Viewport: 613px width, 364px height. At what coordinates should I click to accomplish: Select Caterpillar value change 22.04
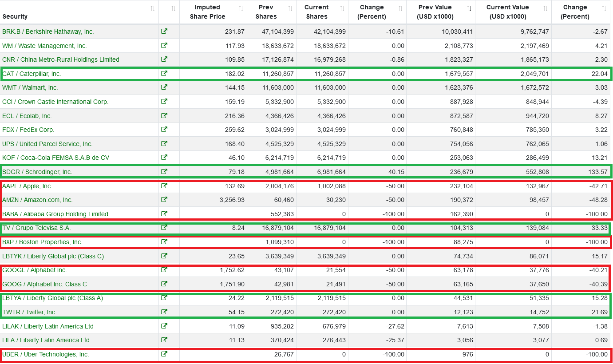(x=600, y=74)
